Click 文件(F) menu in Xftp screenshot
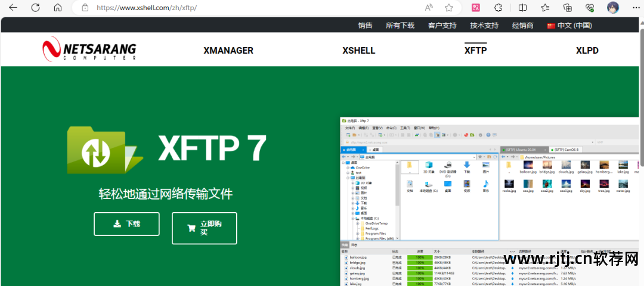Viewport: 644px width, 286px height. click(349, 128)
